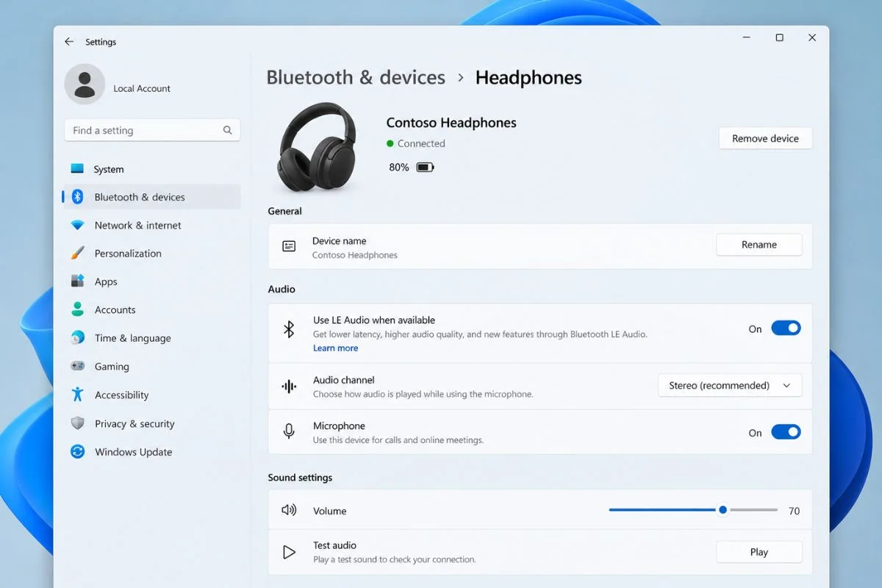This screenshot has width=882, height=588.
Task: Open the Learn more link
Action: pos(336,348)
